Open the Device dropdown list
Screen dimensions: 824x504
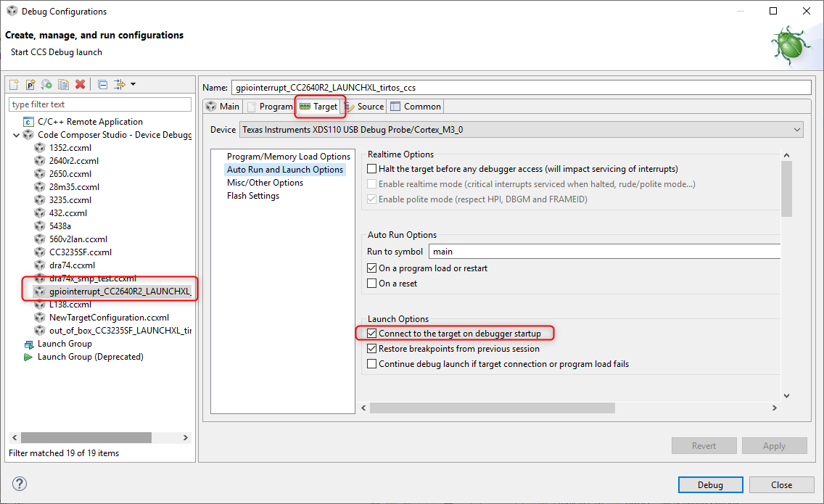pyautogui.click(x=797, y=130)
